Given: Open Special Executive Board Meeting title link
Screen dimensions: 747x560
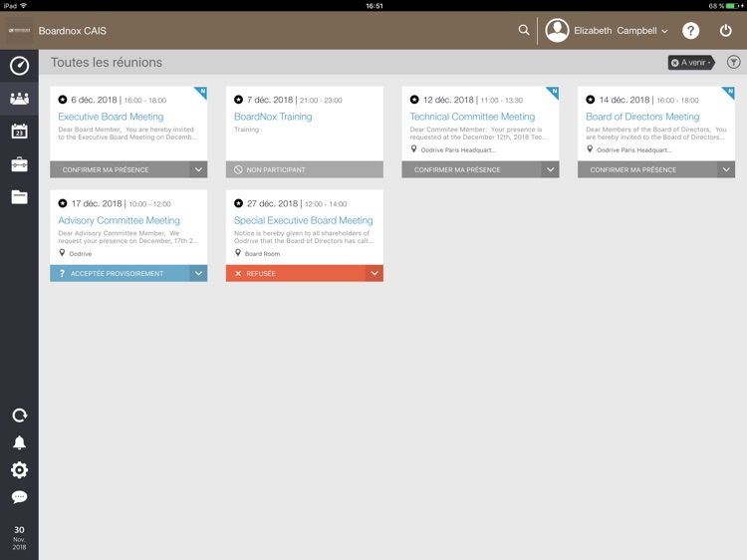Looking at the screenshot, I should coord(303,220).
